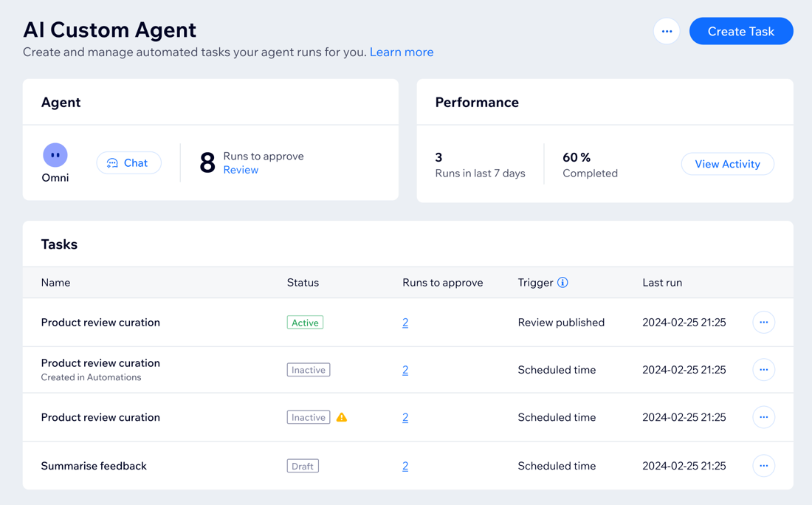
Task: Open actions menu for the task with a warning
Action: [x=763, y=417]
